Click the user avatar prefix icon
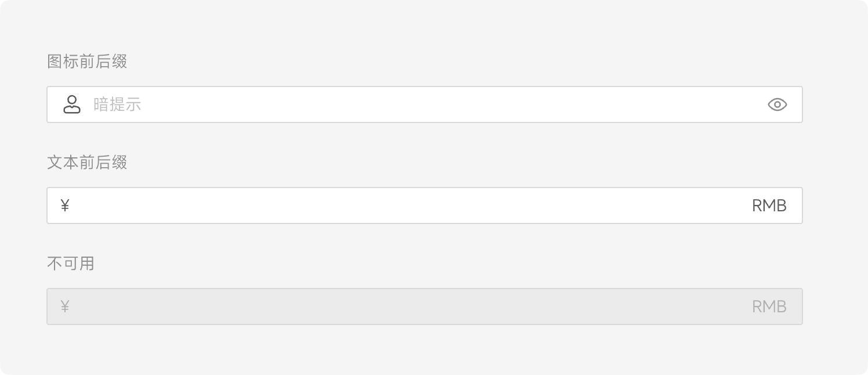The height and width of the screenshot is (375, 868). coord(72,104)
